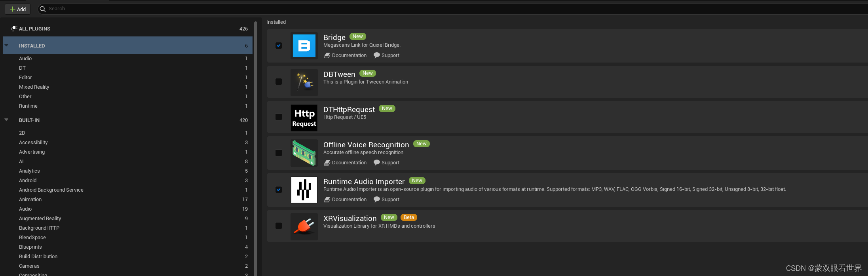This screenshot has height=276, width=868.
Task: Click the Runtime Audio Importer Support bubble icon
Action: (376, 200)
